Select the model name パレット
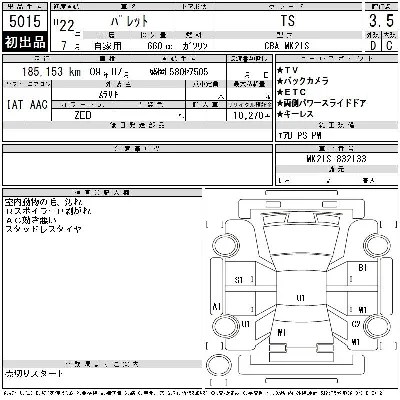The image size is (400, 400). [129, 21]
